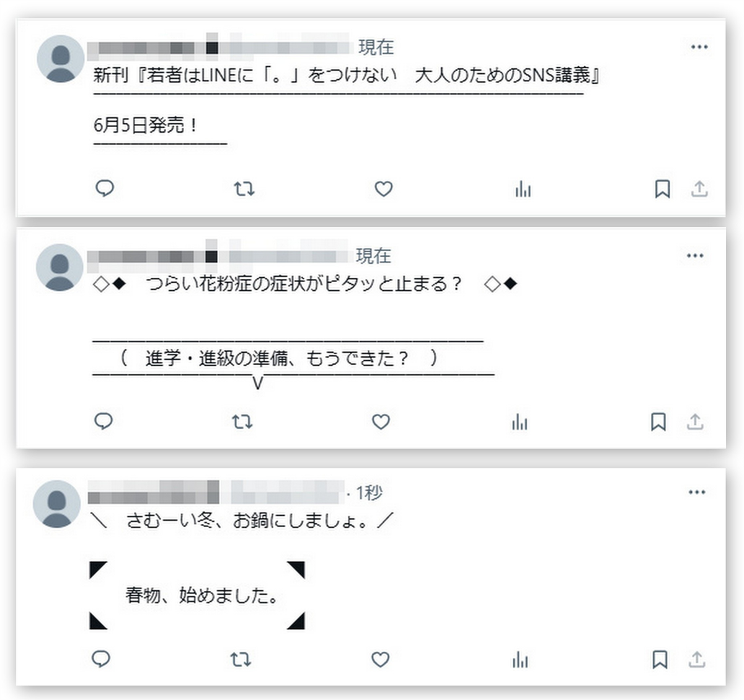Screen dimensions: 744x700
Task: Reply to the 新刊 LINE book post
Action: (105, 188)
